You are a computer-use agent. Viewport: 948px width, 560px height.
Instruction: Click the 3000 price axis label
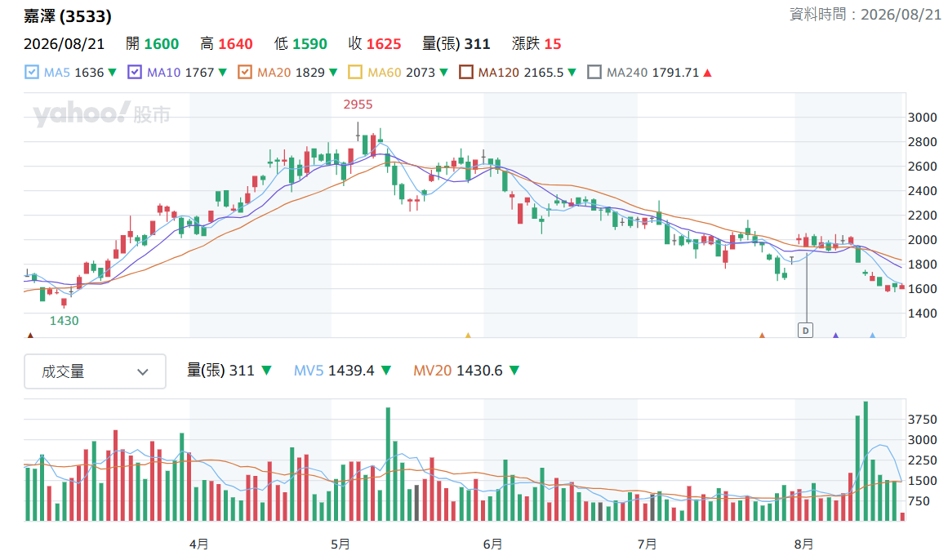tap(922, 118)
